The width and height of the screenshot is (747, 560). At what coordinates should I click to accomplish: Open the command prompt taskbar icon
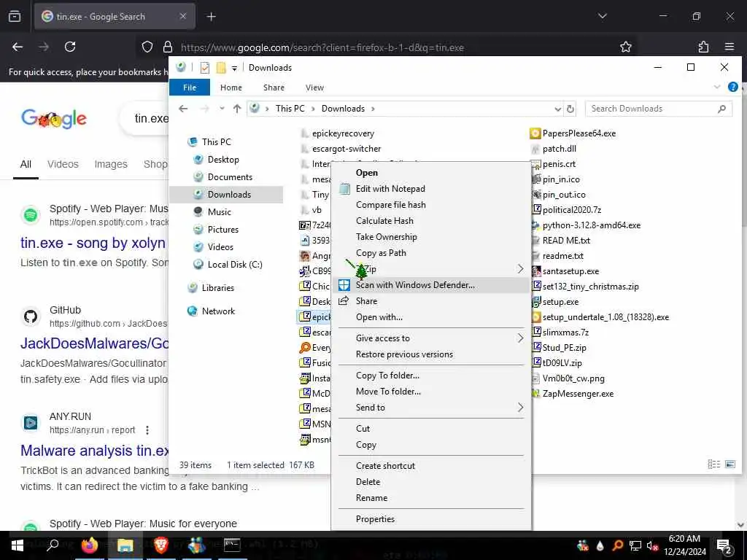pos(232,545)
